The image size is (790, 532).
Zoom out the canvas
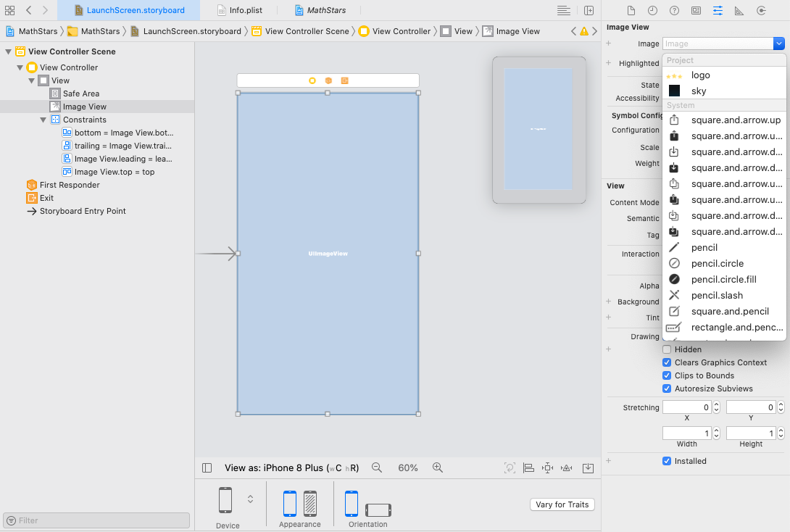pos(376,468)
